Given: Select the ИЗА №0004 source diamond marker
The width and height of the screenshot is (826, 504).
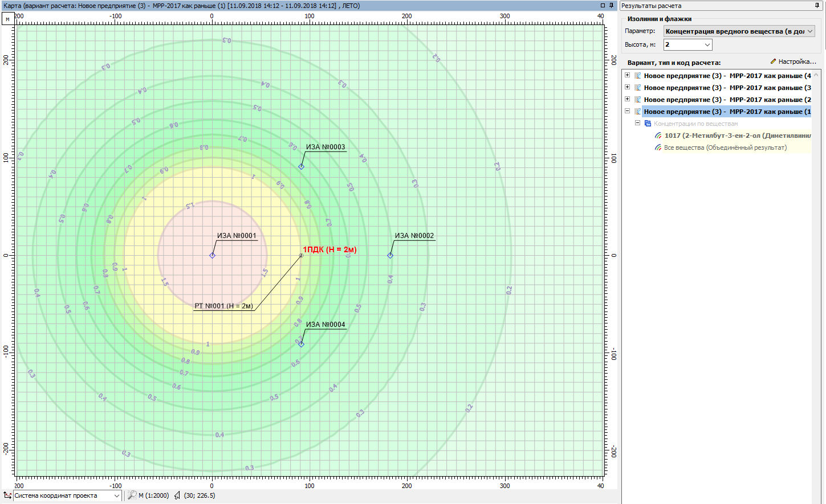Looking at the screenshot, I should pyautogui.click(x=301, y=345).
